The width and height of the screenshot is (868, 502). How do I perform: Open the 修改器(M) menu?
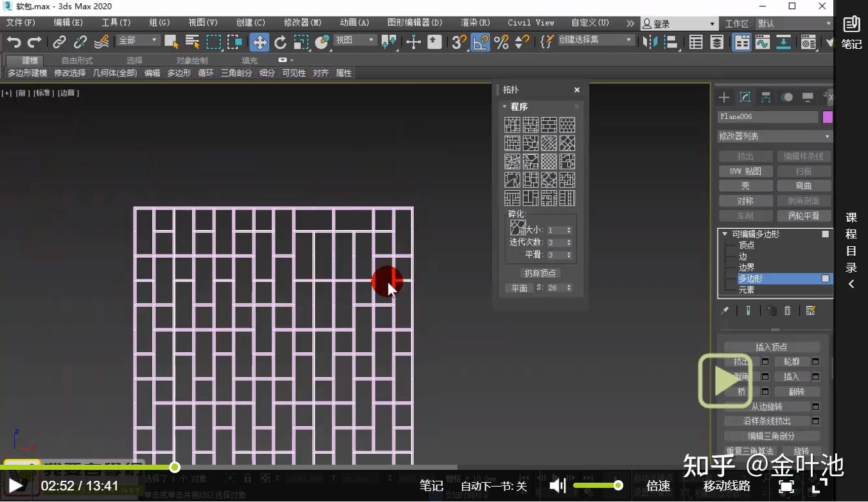click(303, 22)
